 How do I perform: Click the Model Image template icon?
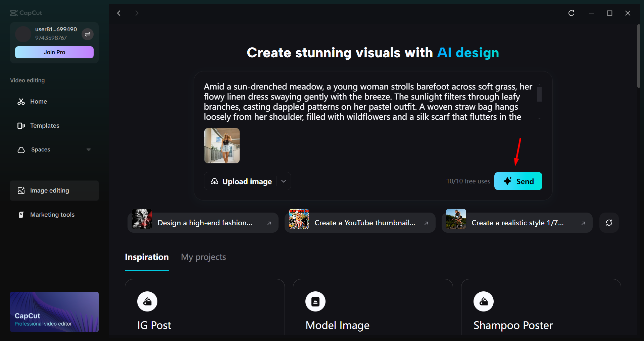(x=315, y=301)
